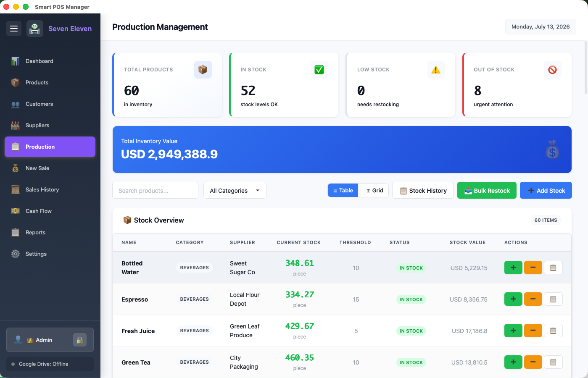
Task: Open Fresh Juice history clipboard icon
Action: pyautogui.click(x=553, y=331)
